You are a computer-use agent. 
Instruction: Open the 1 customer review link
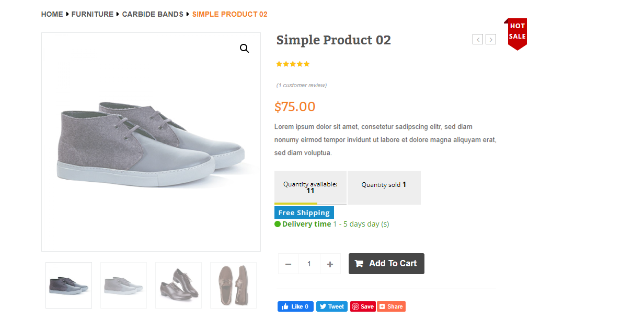302,85
